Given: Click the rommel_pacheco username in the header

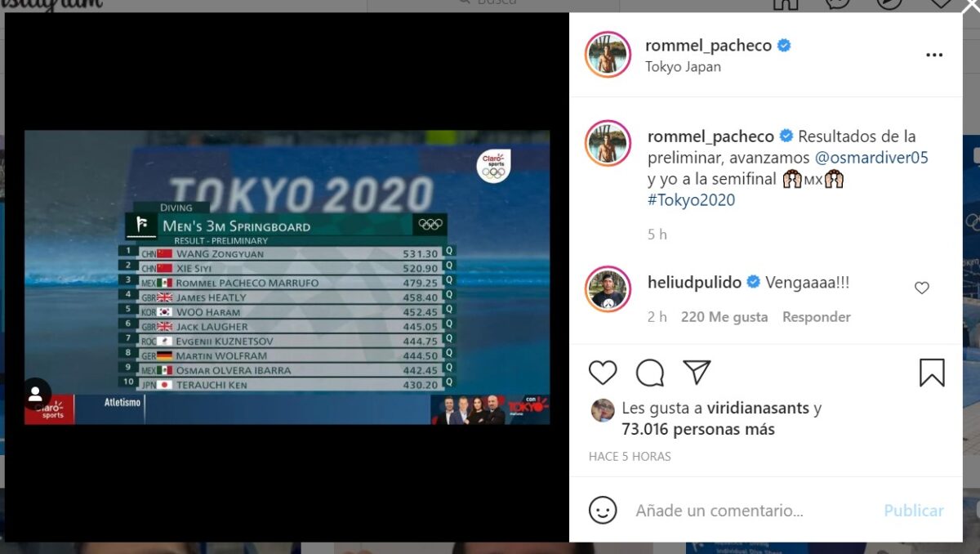Looking at the screenshot, I should tap(708, 45).
